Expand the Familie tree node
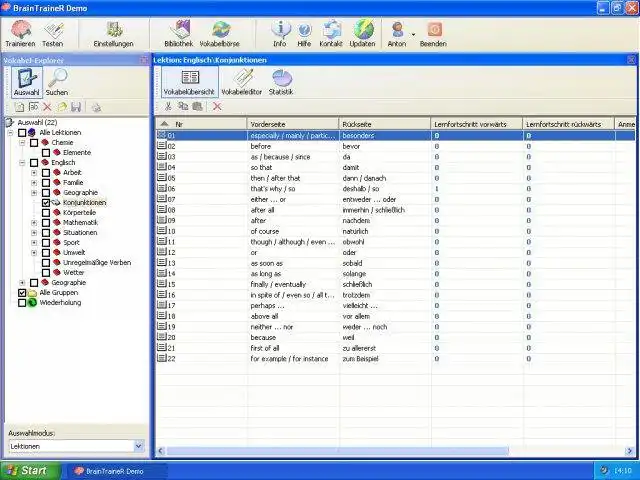 pyautogui.click(x=34, y=183)
